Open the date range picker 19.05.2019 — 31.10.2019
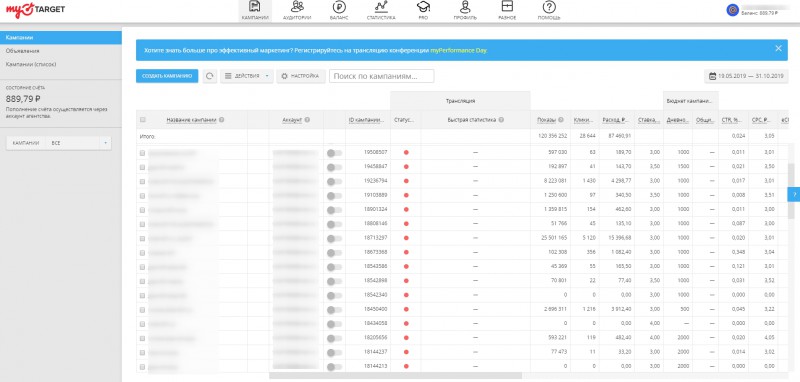 click(746, 77)
